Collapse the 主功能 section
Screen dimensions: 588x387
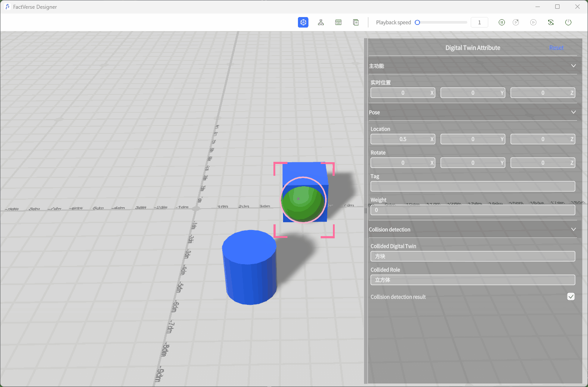click(573, 66)
